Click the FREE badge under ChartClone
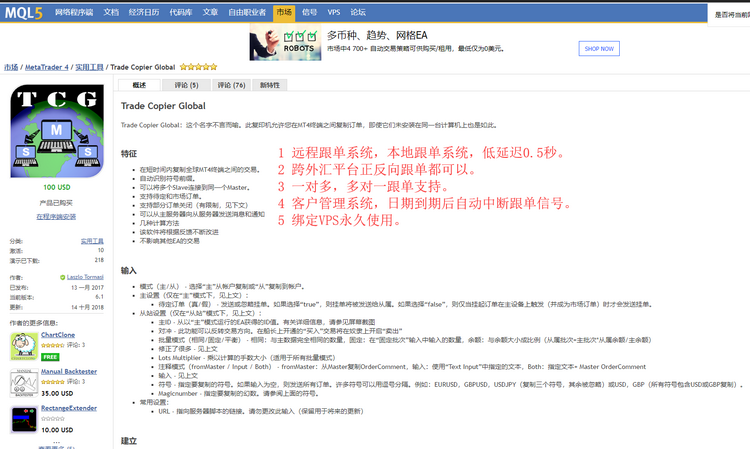Viewport: 750px width, 449px height. [x=50, y=357]
